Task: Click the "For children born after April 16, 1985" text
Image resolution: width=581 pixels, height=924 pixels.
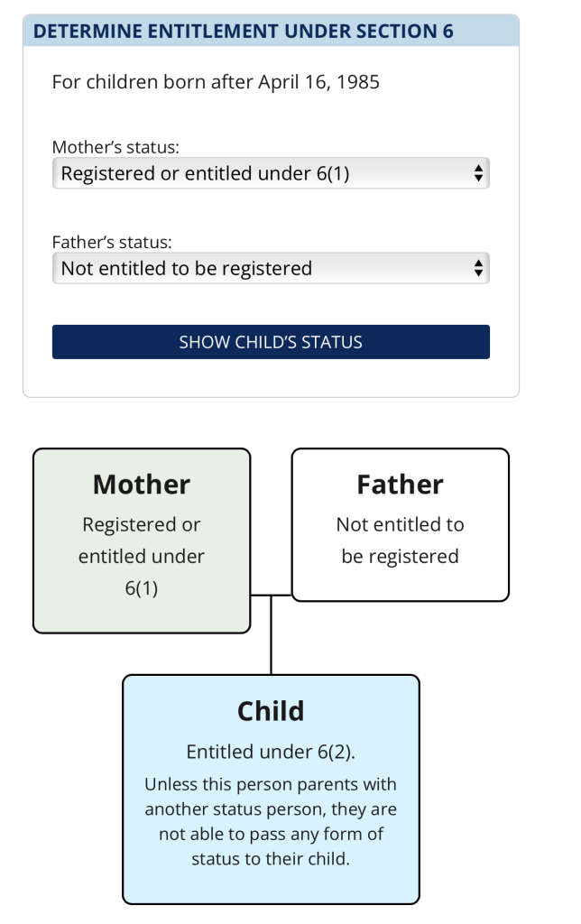Action: (x=216, y=82)
